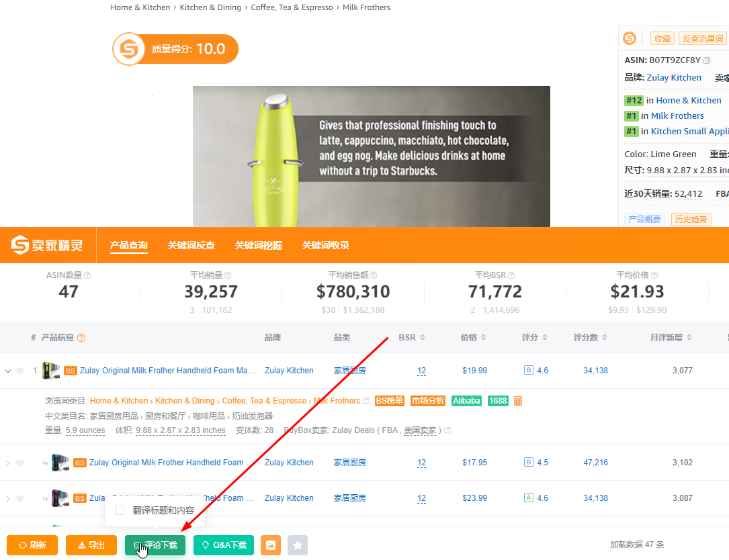This screenshot has width=729, height=560.
Task: Click the help icon beside 平均销售额
Action: click(x=374, y=275)
